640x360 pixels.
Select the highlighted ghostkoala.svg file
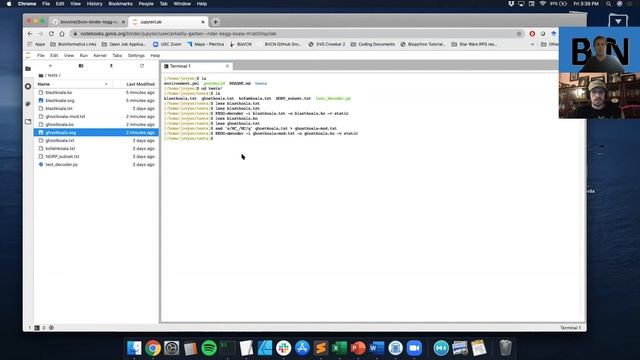coord(96,132)
